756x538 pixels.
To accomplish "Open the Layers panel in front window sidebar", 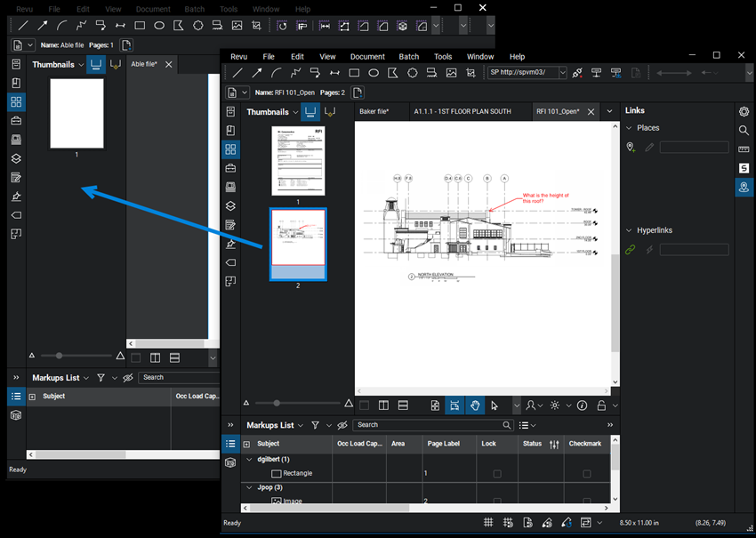I will 230,205.
